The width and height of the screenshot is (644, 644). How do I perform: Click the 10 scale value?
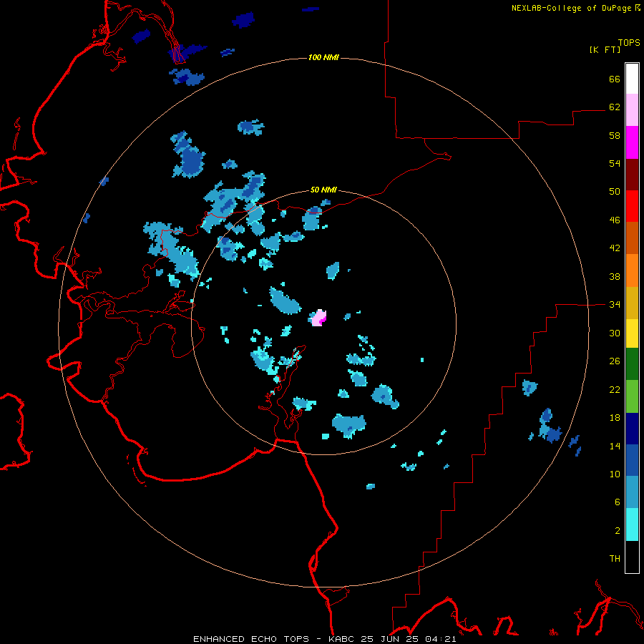615,474
